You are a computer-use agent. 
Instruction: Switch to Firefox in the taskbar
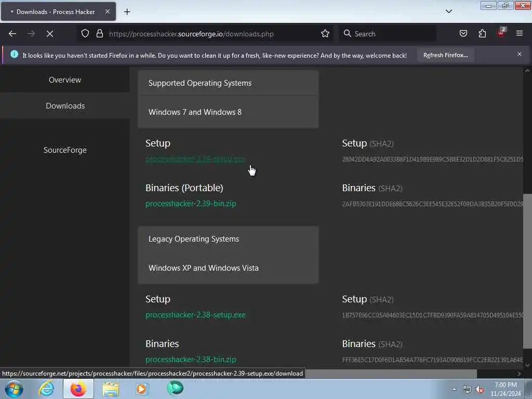pyautogui.click(x=78, y=389)
